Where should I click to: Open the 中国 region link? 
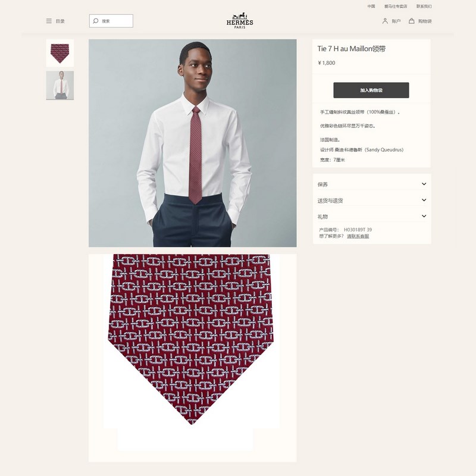coord(371,6)
